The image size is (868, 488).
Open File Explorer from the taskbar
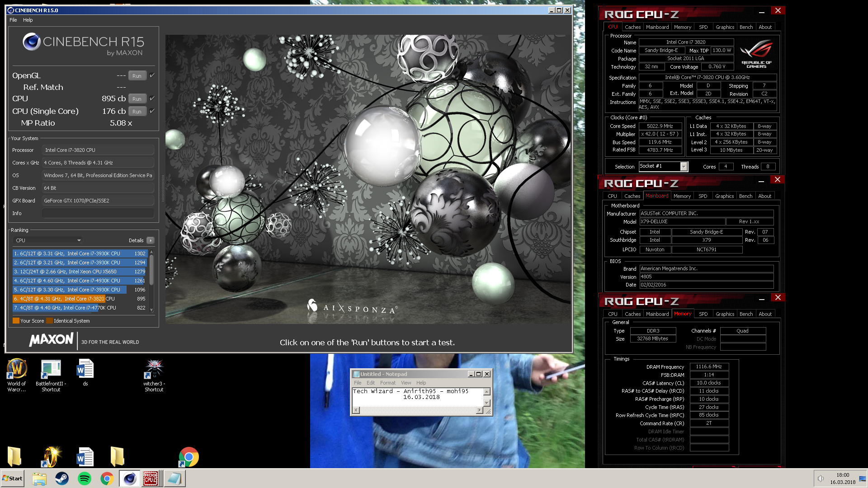(39, 479)
